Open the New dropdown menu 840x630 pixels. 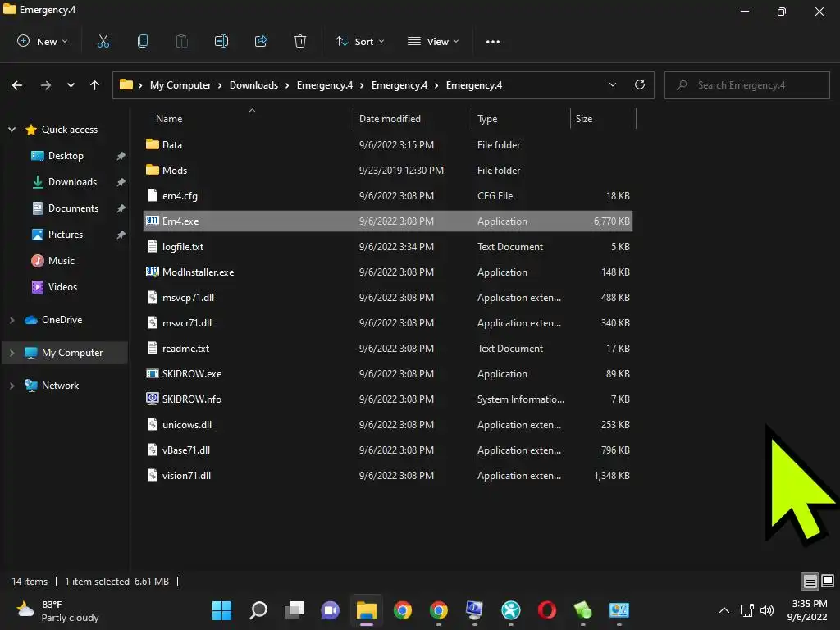43,41
